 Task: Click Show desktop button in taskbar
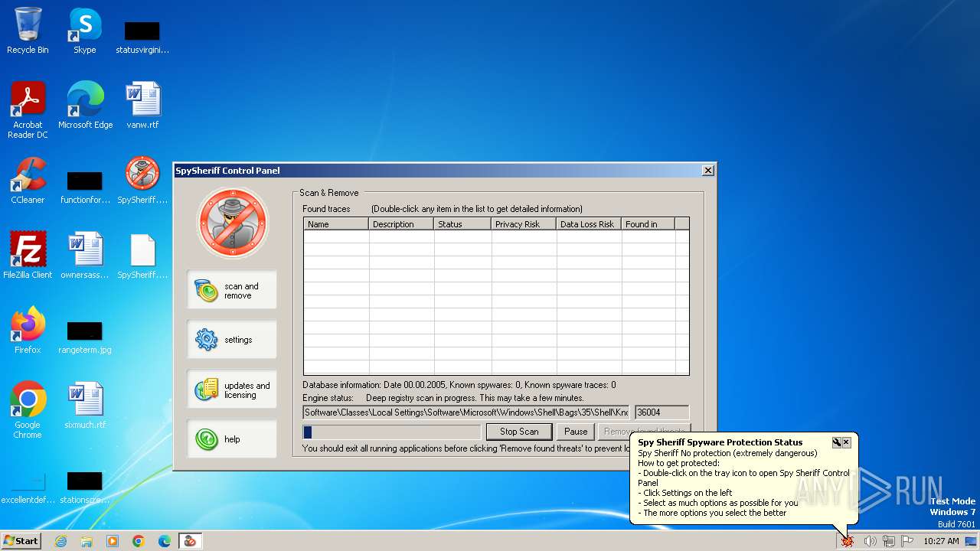pos(971,541)
